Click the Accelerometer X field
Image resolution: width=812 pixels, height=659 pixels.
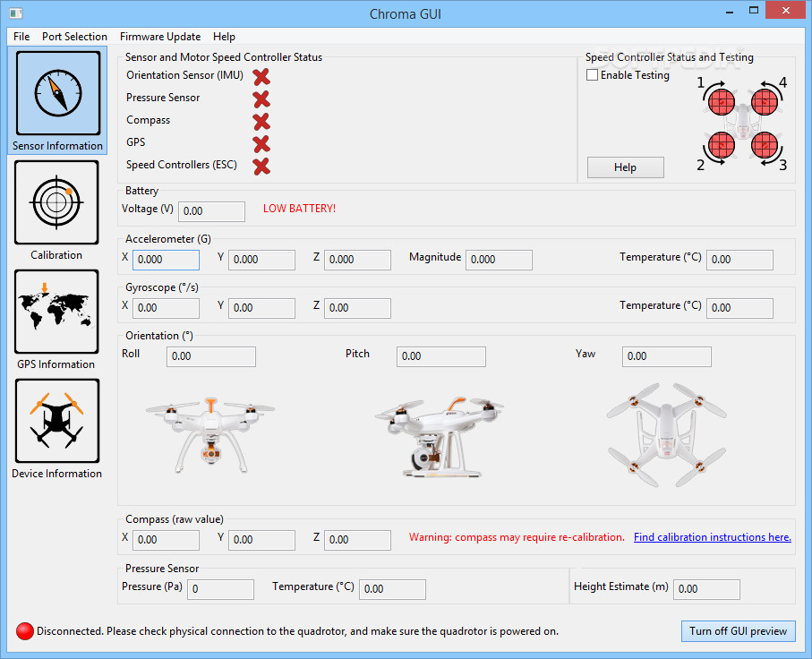(x=166, y=260)
